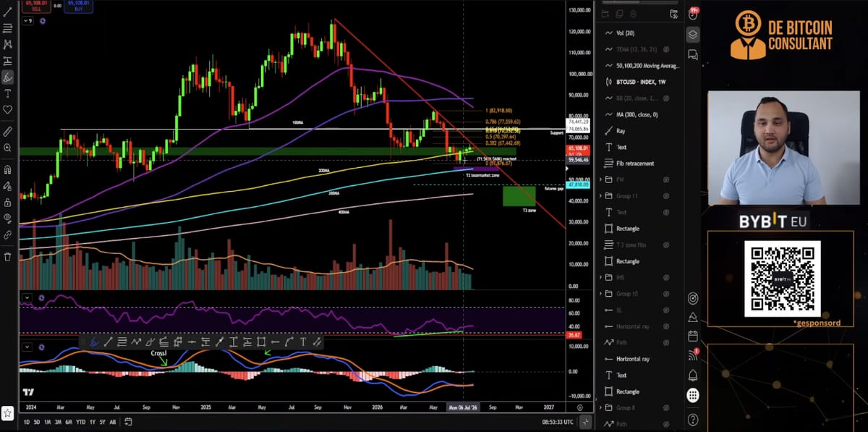Toggle visibility of the IHS group
Screen dimensions: 868x432
point(666,277)
